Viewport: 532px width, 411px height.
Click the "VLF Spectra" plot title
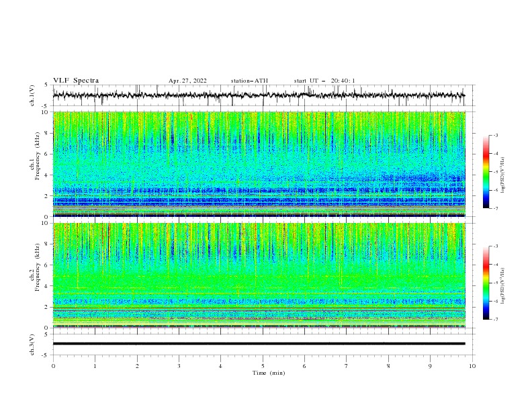click(x=76, y=81)
